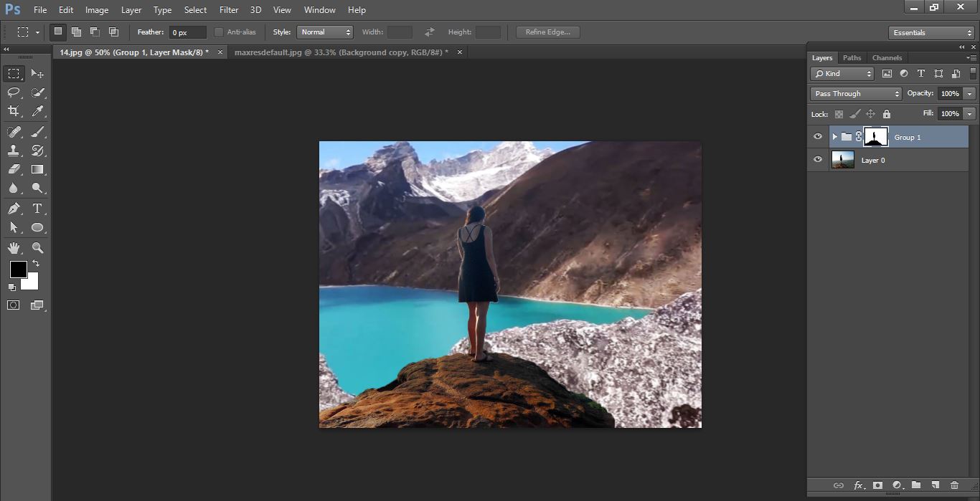The image size is (980, 501).
Task: Open the Essentials workspace dropdown
Action: pos(930,32)
